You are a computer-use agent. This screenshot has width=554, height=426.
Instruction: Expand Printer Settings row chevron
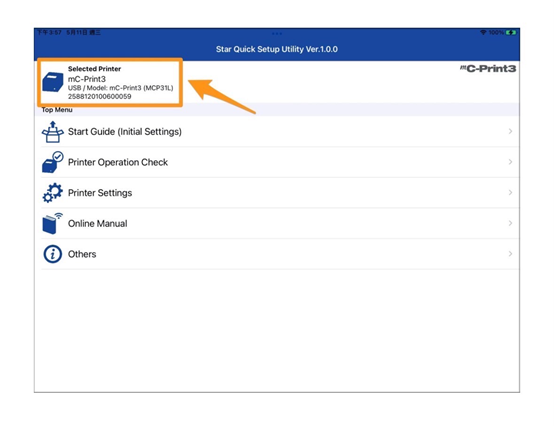510,193
